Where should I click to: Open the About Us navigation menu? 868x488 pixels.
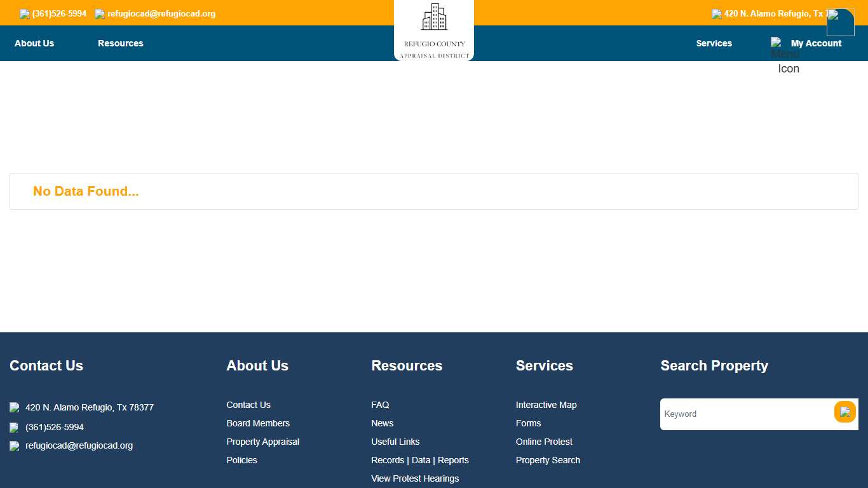pos(34,43)
